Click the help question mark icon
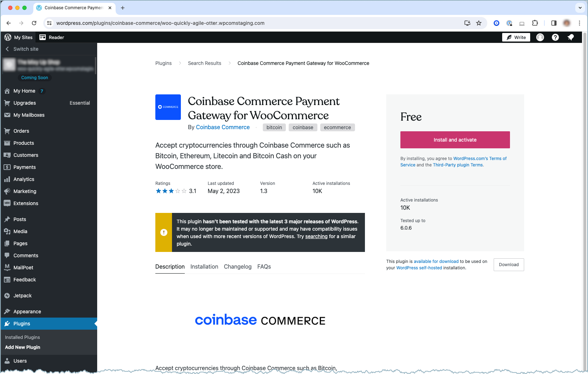588x374 pixels. (x=555, y=37)
